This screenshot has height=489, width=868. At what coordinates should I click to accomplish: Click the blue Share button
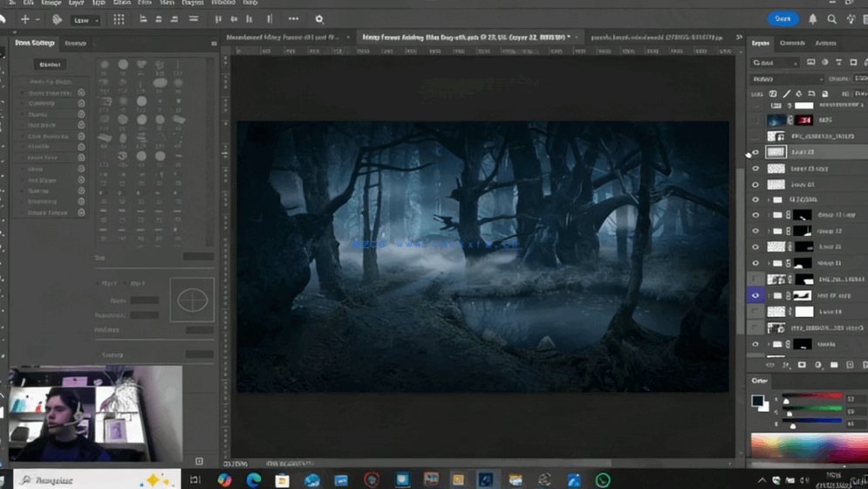[x=783, y=19]
